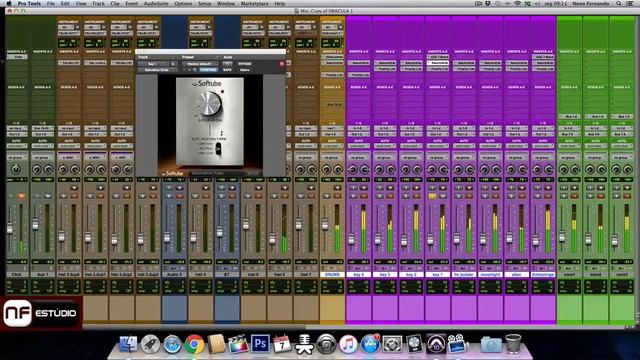Open the Options menu
The image size is (640, 360).
click(183, 3)
